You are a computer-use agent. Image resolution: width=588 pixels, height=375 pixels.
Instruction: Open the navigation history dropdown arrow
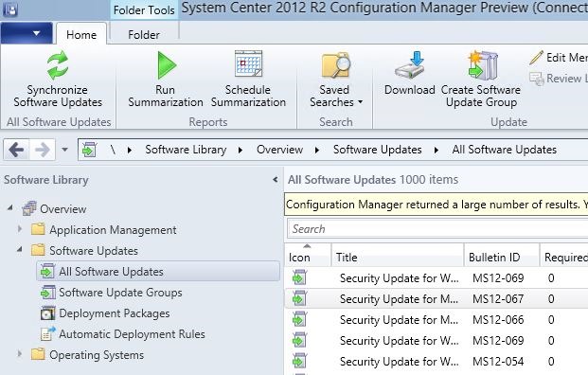[64, 150]
